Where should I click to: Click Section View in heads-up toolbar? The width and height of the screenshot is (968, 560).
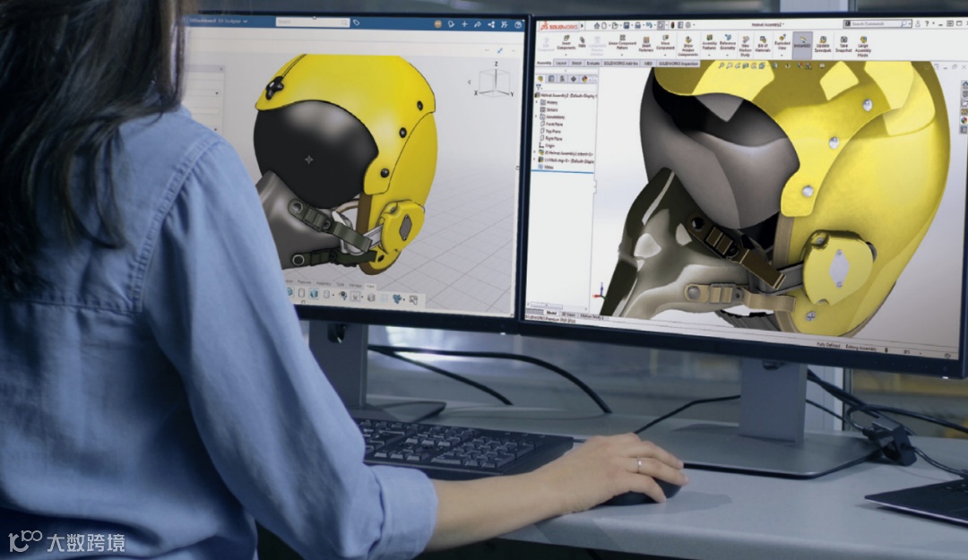point(745,65)
